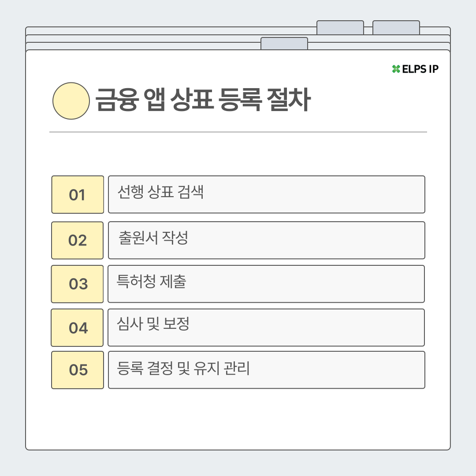Select the 03 step number box
This screenshot has height=476, width=476.
[x=78, y=284]
